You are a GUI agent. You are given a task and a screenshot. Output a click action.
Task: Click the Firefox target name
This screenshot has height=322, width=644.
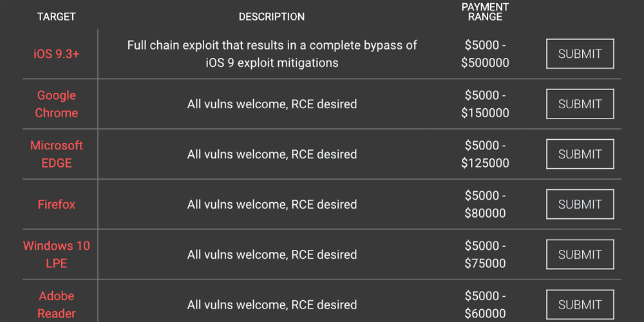point(57,205)
